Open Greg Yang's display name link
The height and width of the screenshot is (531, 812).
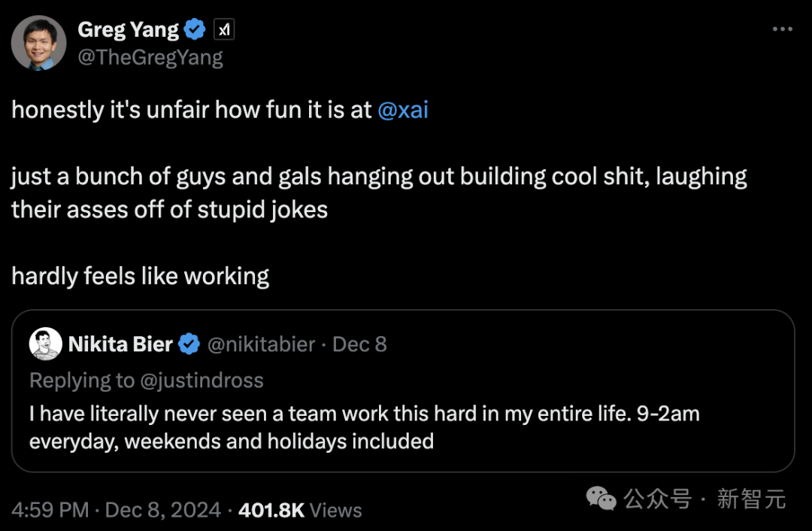[129, 30]
